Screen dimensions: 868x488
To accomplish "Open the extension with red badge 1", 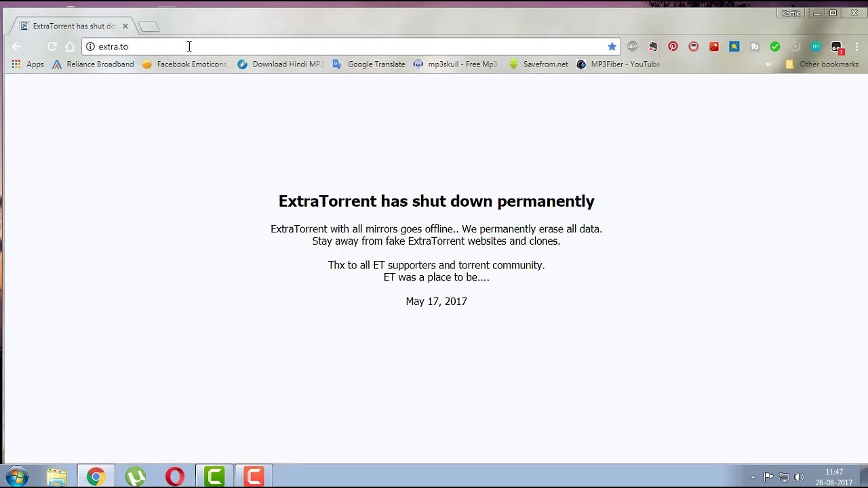I will (x=837, y=47).
